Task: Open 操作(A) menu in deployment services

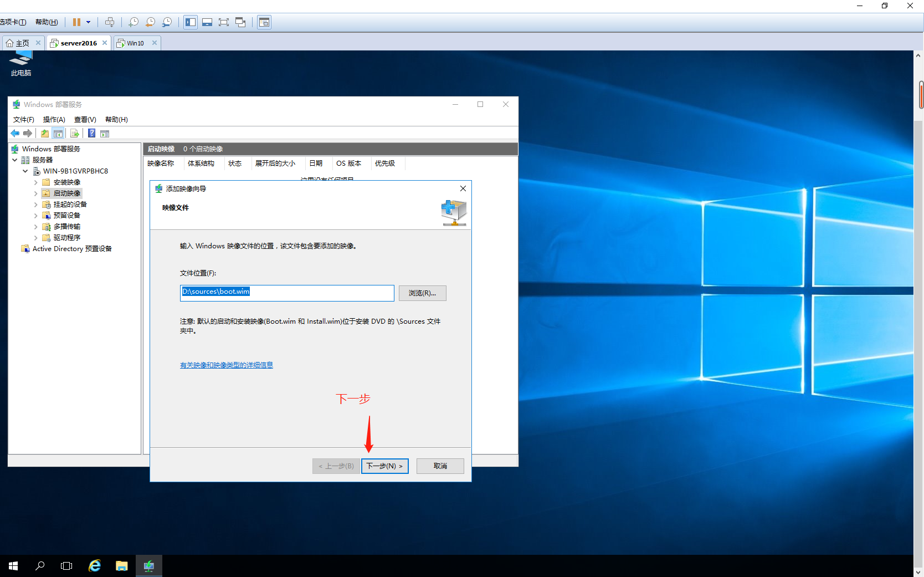Action: click(x=54, y=120)
